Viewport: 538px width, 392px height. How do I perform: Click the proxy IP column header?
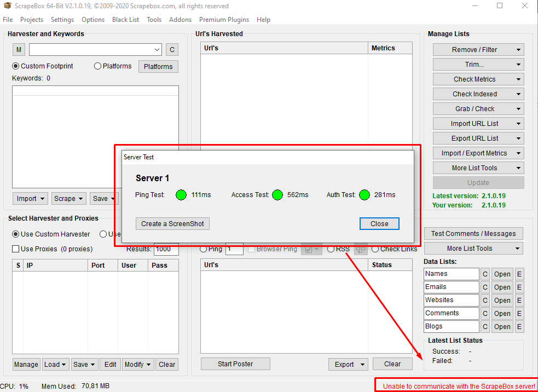pos(56,266)
